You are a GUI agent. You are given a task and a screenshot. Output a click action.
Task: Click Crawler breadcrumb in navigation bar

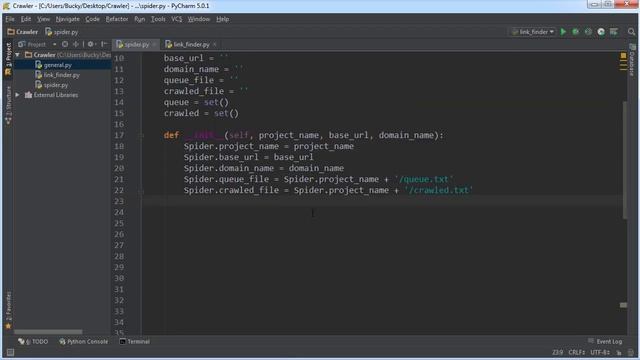point(23,32)
